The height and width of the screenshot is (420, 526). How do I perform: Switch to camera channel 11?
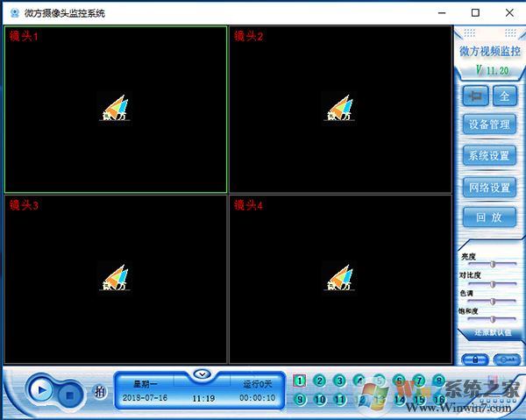[339, 400]
